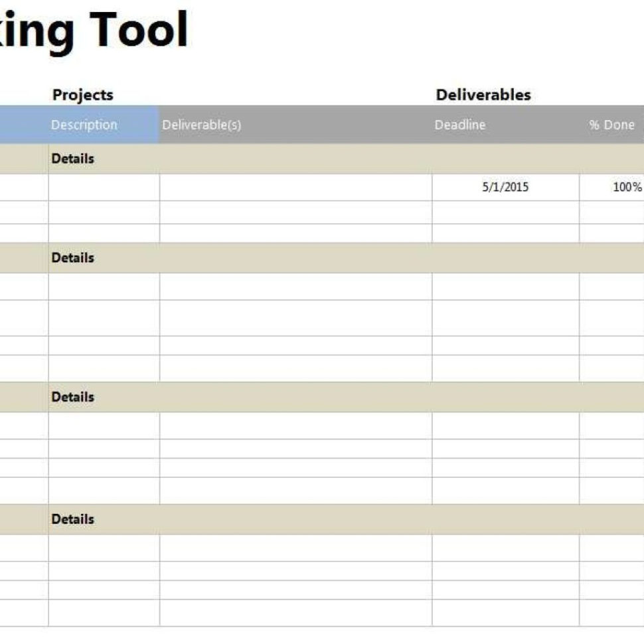644x644 pixels.
Task: Select the 5/1/2015 deadline cell
Action: tap(503, 188)
